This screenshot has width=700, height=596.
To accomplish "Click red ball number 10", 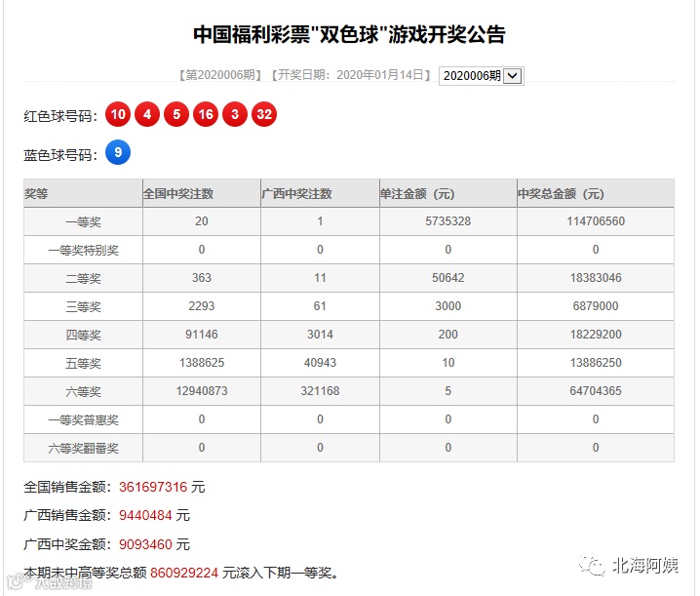I will (x=118, y=114).
